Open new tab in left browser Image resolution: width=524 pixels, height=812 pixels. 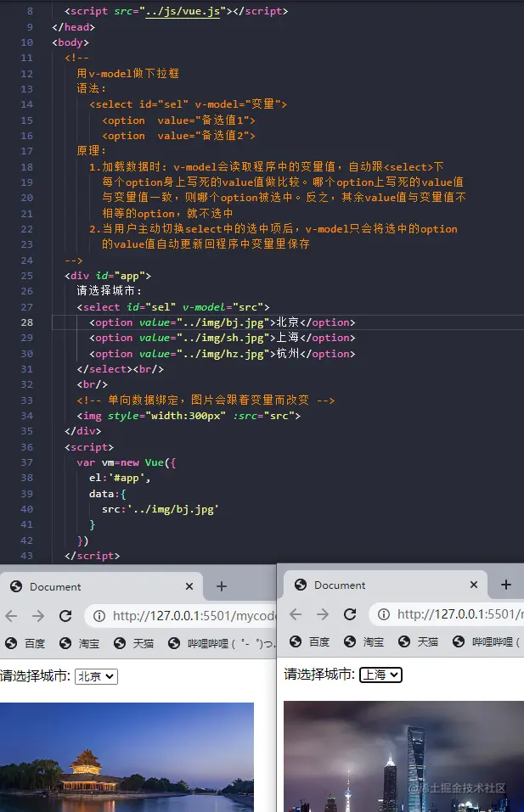222,586
